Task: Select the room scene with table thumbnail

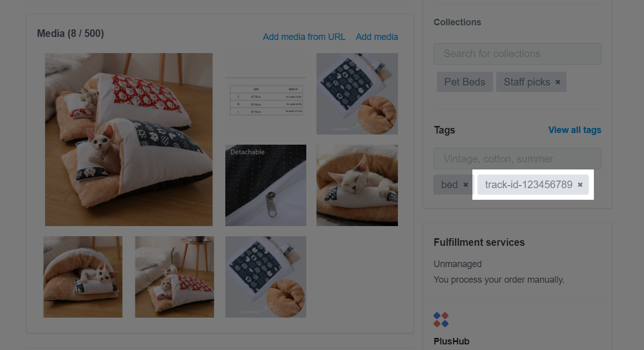Action: pyautogui.click(x=174, y=277)
